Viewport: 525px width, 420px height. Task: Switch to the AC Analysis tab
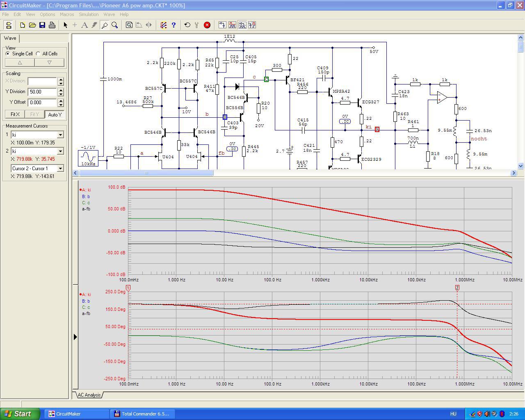click(89, 395)
